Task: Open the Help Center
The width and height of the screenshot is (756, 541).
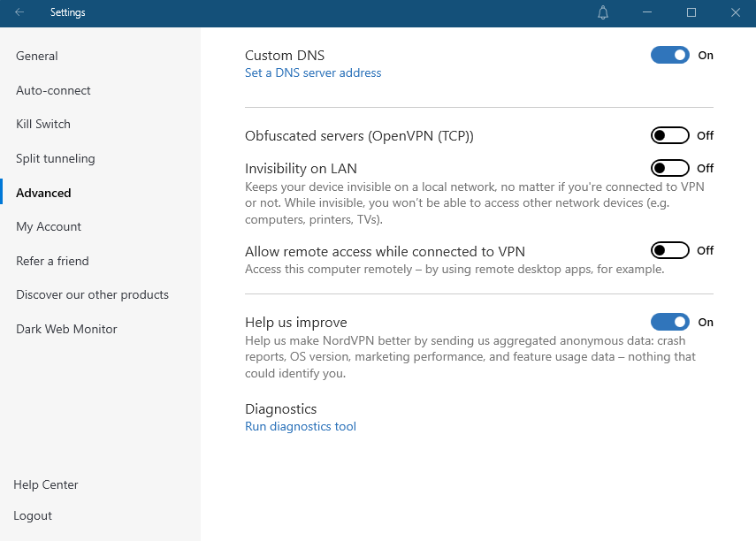Action: coord(46,484)
